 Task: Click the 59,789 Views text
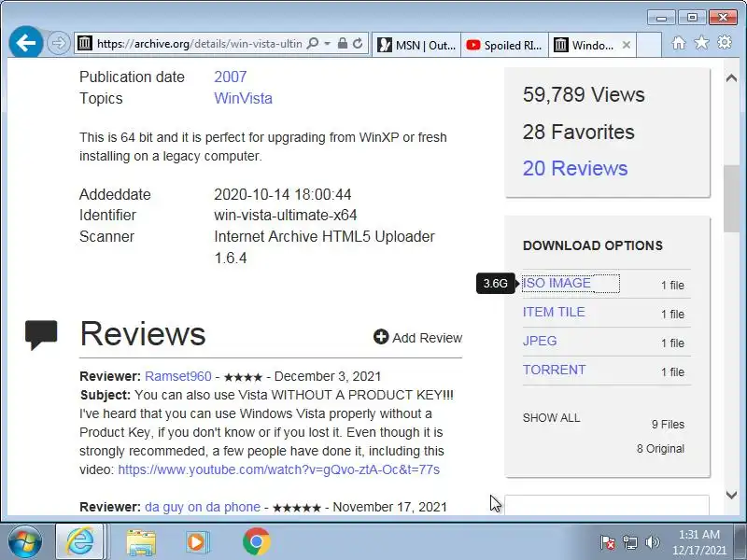[x=584, y=94]
